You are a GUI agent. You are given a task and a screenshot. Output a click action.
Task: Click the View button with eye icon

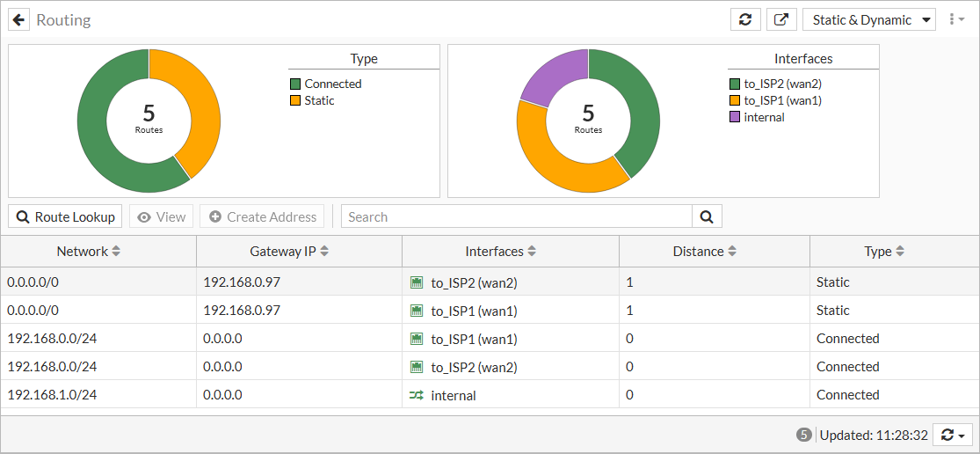(x=161, y=216)
